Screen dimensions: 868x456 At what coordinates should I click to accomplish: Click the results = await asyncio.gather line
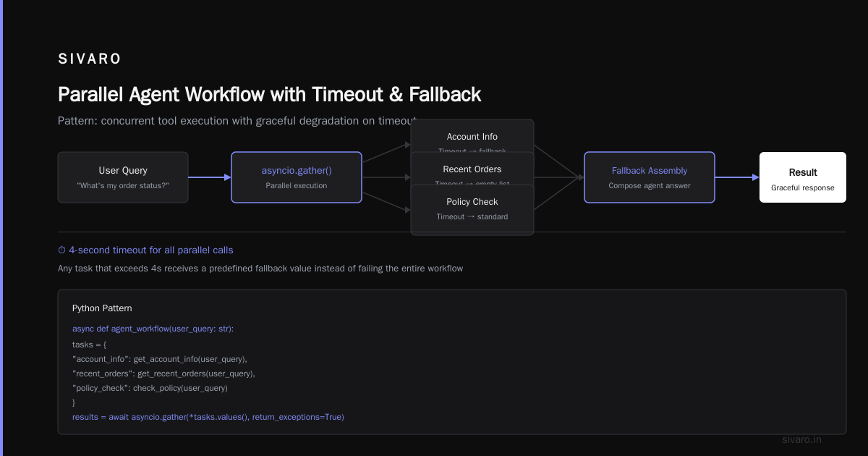coord(208,417)
